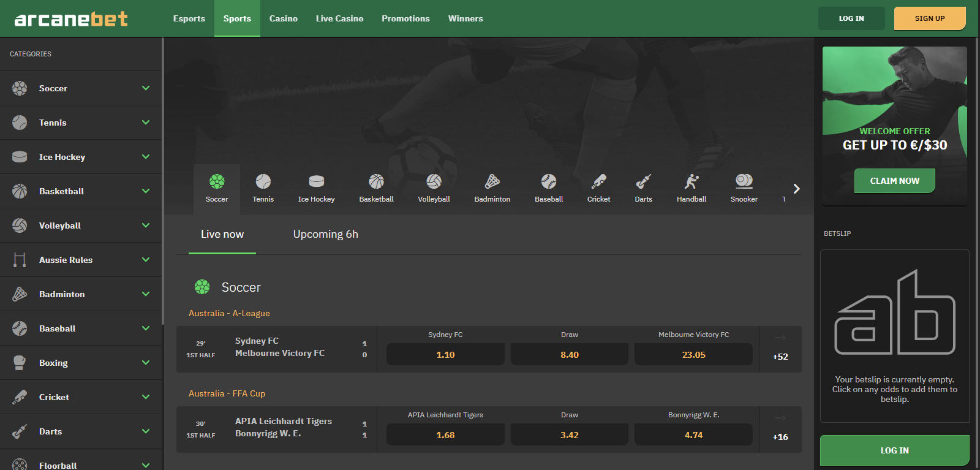Expand the Soccer category chevron
980x470 pixels.
coord(146,88)
